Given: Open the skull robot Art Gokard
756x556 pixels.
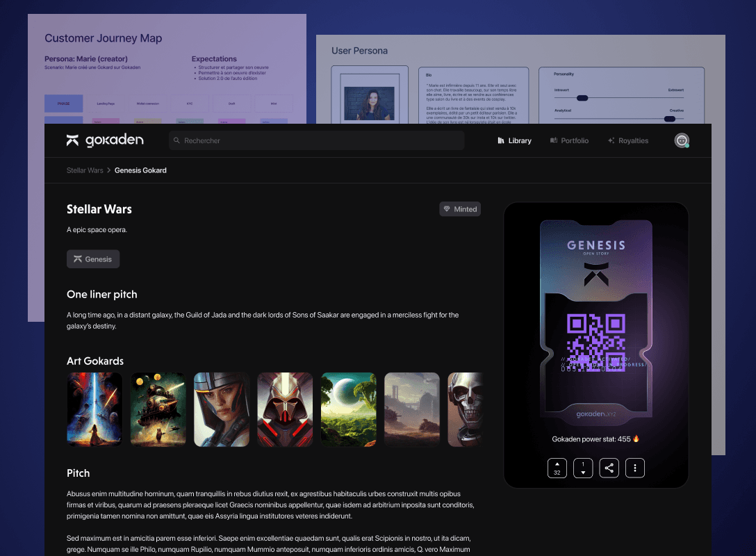Looking at the screenshot, I should click(x=465, y=409).
